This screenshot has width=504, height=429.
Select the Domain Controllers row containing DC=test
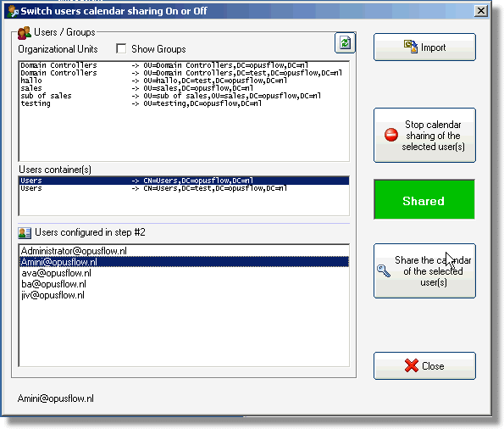pyautogui.click(x=184, y=73)
